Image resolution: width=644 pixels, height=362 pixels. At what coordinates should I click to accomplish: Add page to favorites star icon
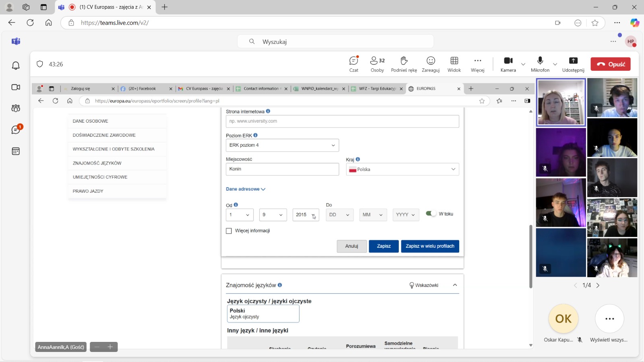coord(595,23)
